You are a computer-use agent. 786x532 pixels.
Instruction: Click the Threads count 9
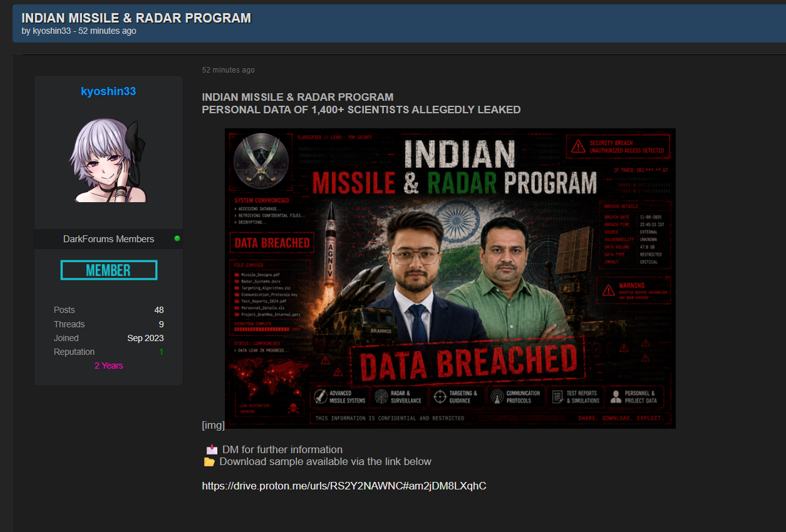click(x=162, y=324)
